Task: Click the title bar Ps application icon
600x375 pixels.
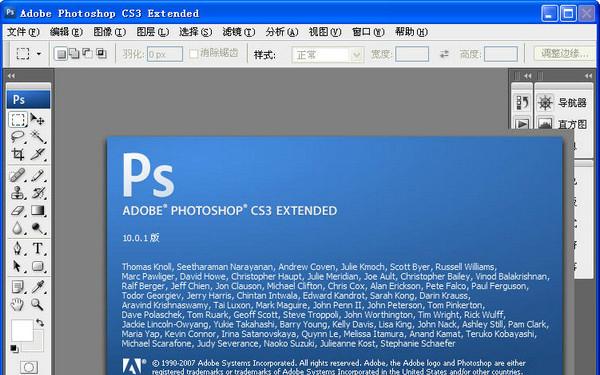Action: [x=10, y=12]
